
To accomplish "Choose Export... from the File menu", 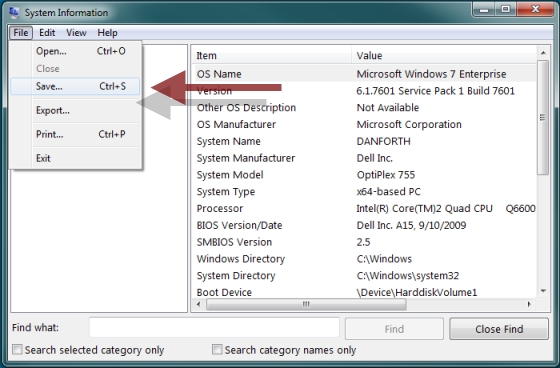I will click(x=75, y=110).
